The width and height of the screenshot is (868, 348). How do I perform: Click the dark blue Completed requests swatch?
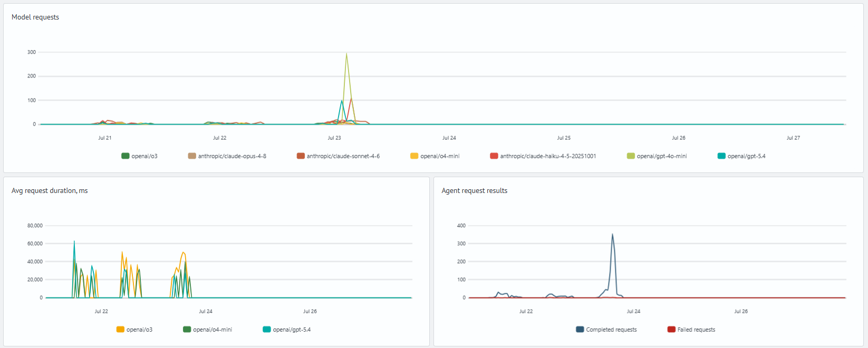(x=580, y=330)
